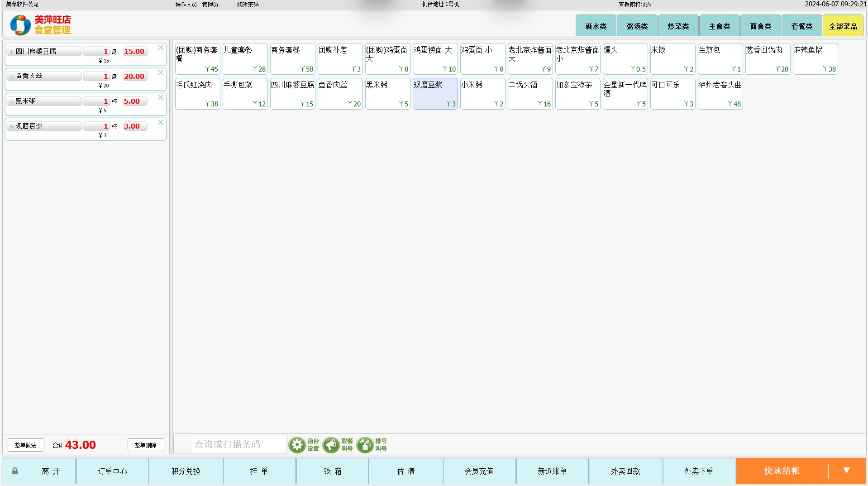Edit quantity of 四川麻婆豆腐 order line
The image size is (868, 486).
click(97, 52)
